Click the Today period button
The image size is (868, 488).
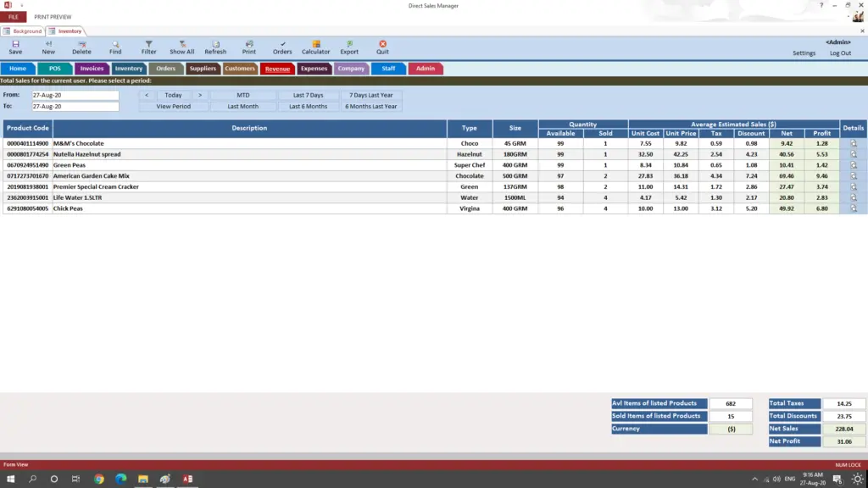click(x=173, y=95)
